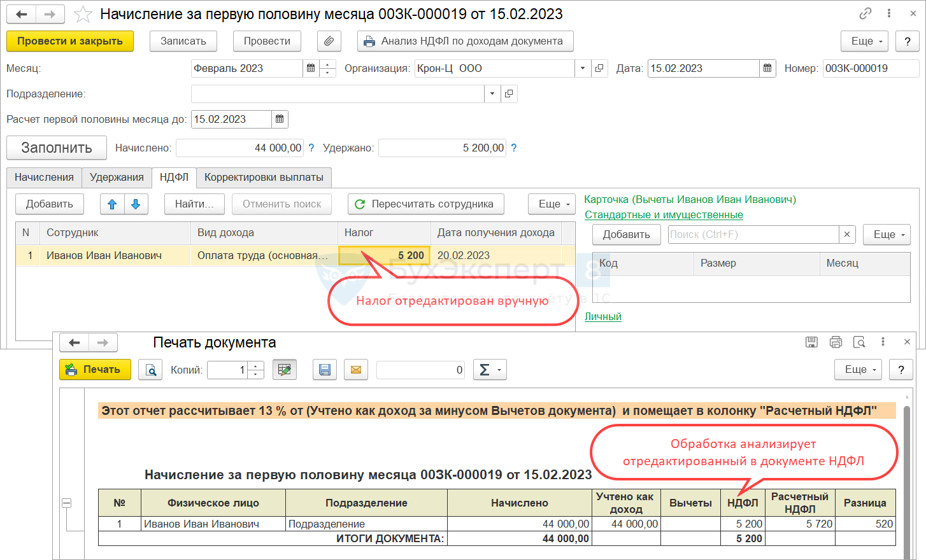
Task: Open the Личный deductions link
Action: click(603, 317)
